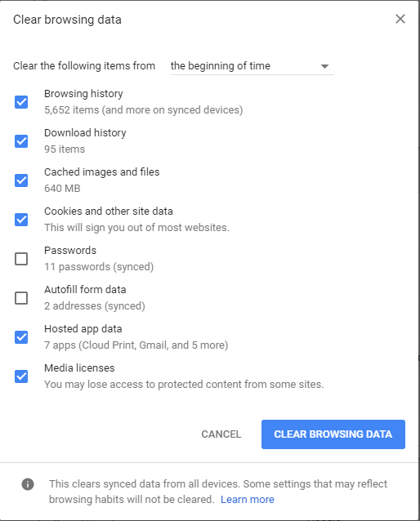This screenshot has width=420, height=521.
Task: Open the time range dropdown arrow
Action: (324, 66)
